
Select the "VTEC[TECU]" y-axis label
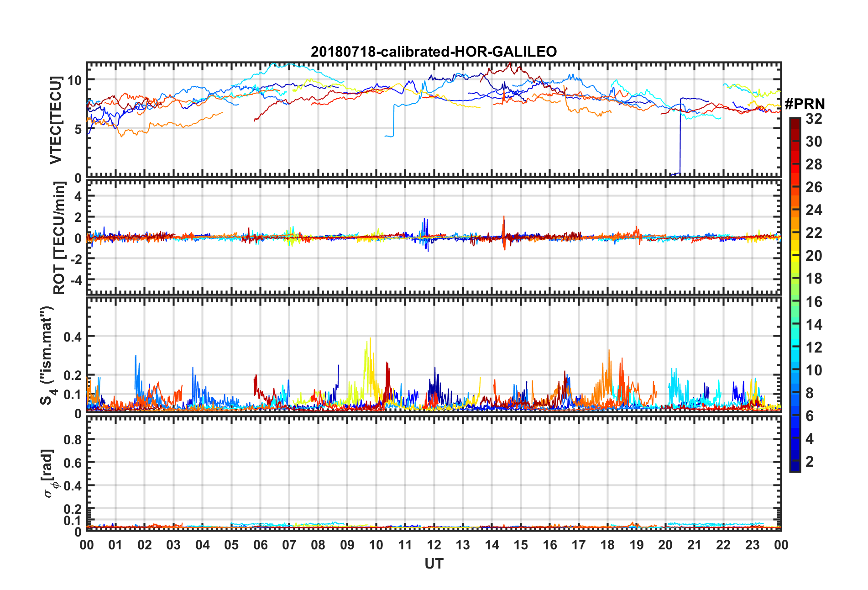click(x=56, y=120)
